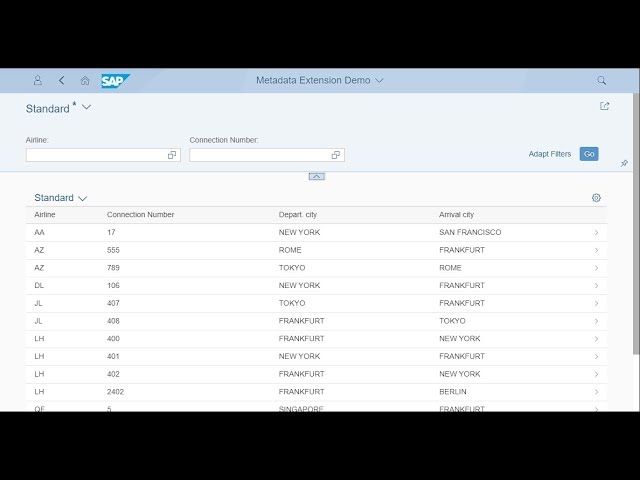640x480 pixels.
Task: Select the ROME arrival cell
Action: [450, 268]
